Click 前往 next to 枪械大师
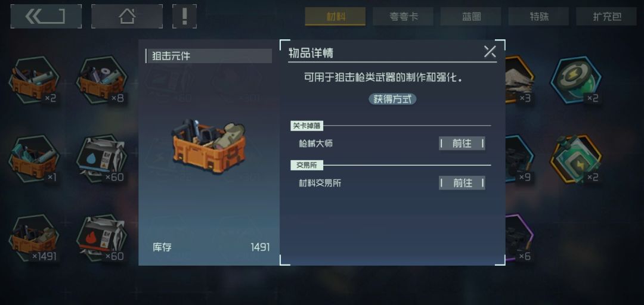 pos(462,143)
